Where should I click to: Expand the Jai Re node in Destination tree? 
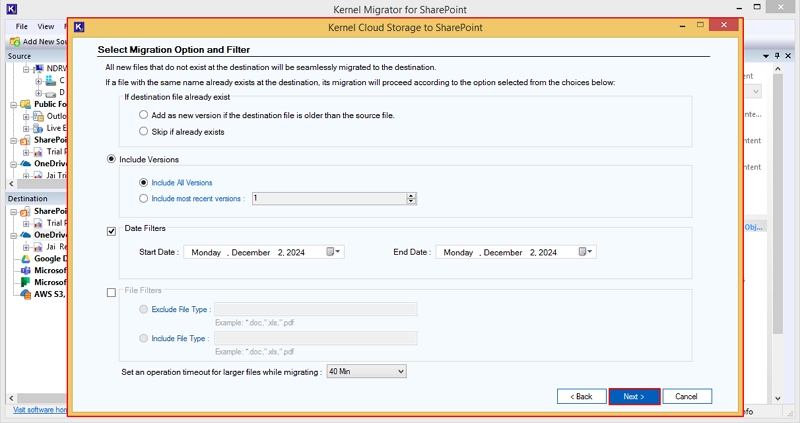(x=26, y=247)
